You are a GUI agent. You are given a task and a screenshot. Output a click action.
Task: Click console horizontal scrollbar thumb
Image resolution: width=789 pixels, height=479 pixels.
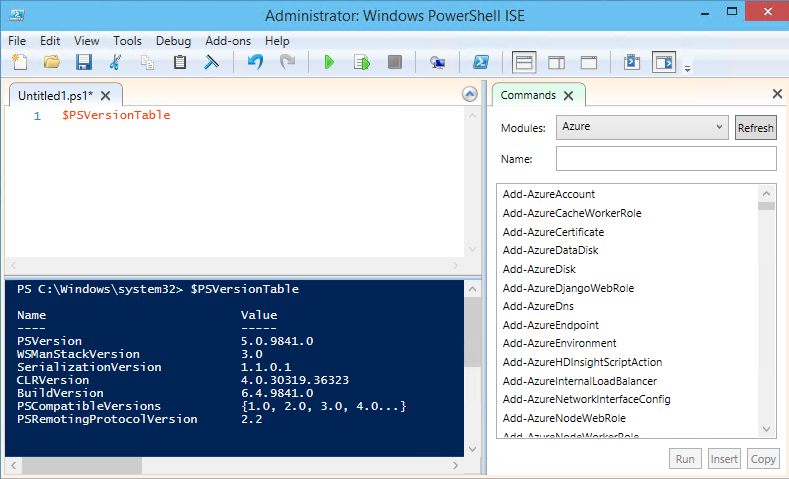(82, 465)
